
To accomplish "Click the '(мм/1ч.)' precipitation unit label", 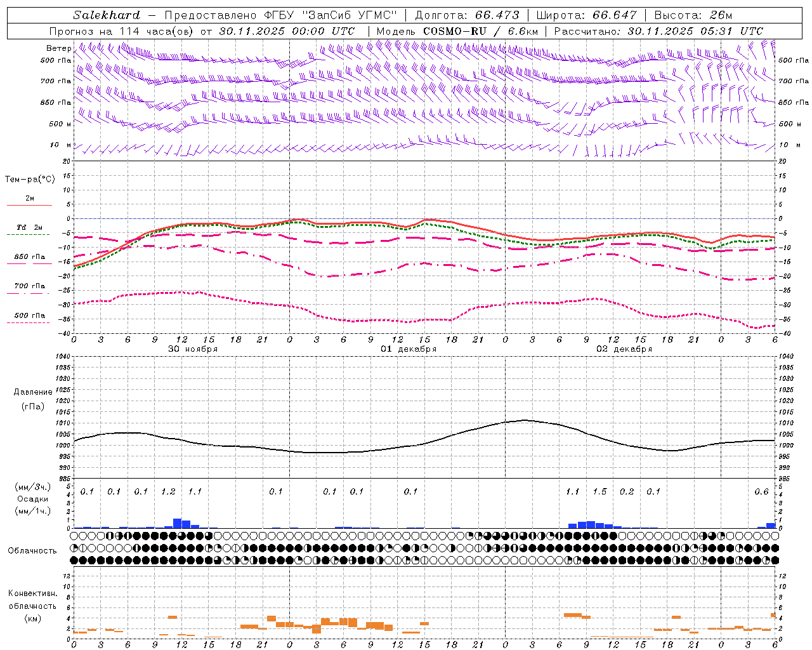I will click(x=32, y=511).
